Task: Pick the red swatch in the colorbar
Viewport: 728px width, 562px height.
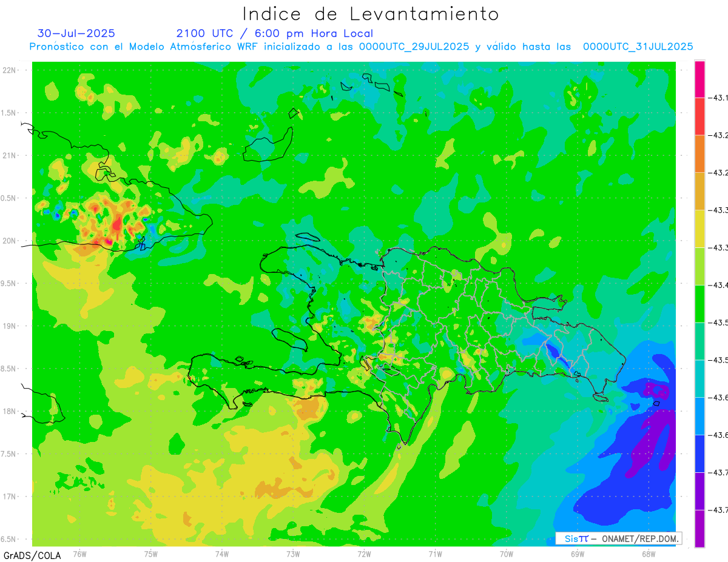Action: click(x=699, y=116)
